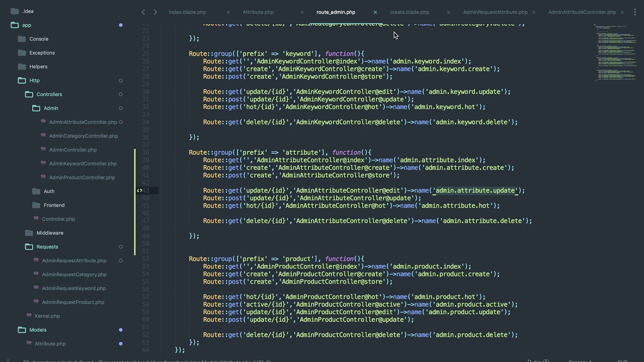Expand the Auth folder
The height and width of the screenshot is (362, 644).
click(x=36, y=191)
